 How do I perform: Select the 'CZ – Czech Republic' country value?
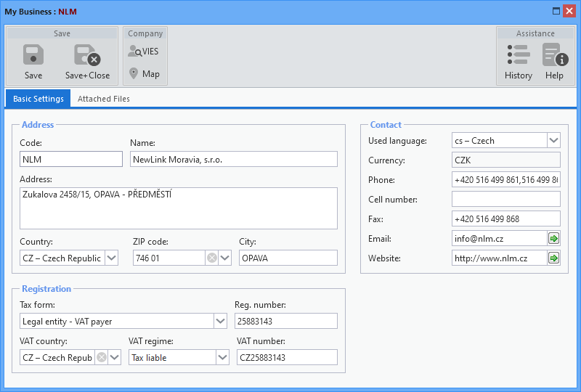pyautogui.click(x=62, y=258)
